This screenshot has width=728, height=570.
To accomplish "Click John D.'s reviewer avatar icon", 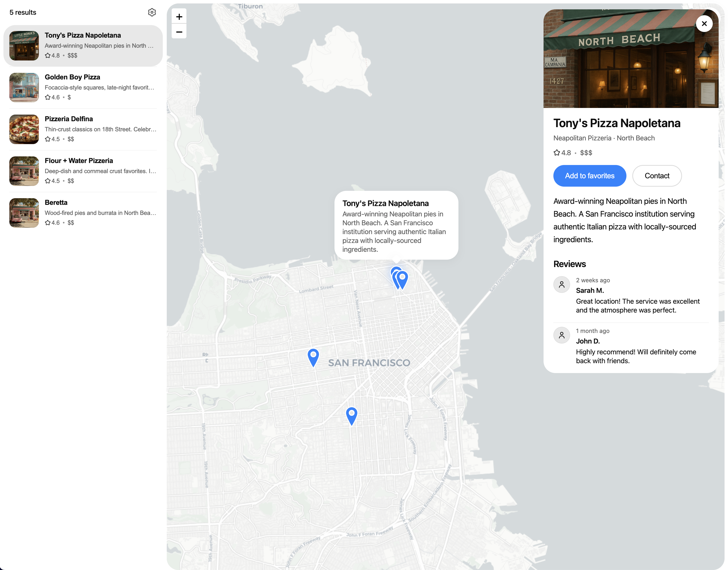I will (x=561, y=335).
